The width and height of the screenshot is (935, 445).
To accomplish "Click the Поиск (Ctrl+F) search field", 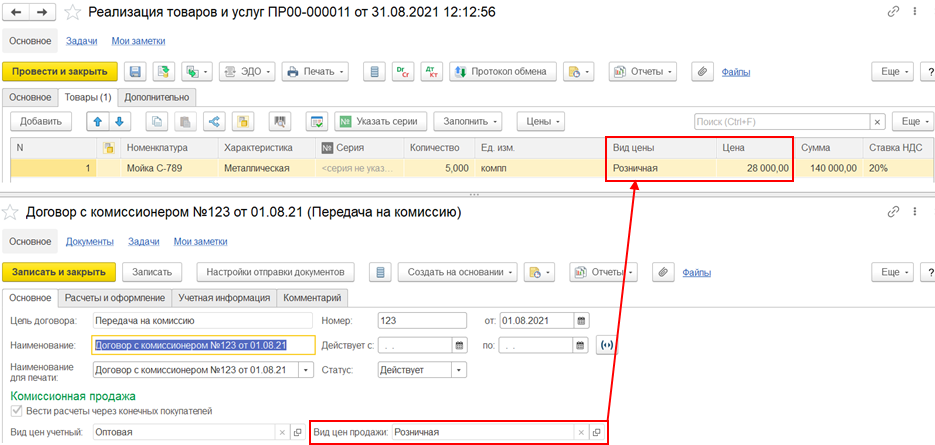I will click(782, 121).
